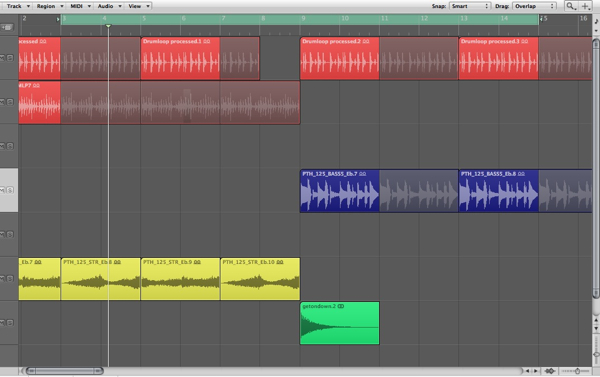The image size is (600, 377).
Task: Click the horizontal scrollbar thumb
Action: tap(65, 370)
